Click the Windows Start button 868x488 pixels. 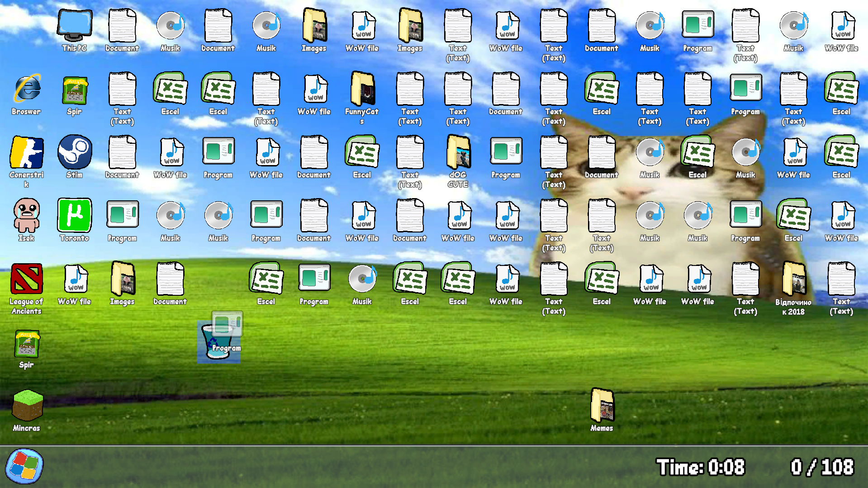[x=24, y=466]
